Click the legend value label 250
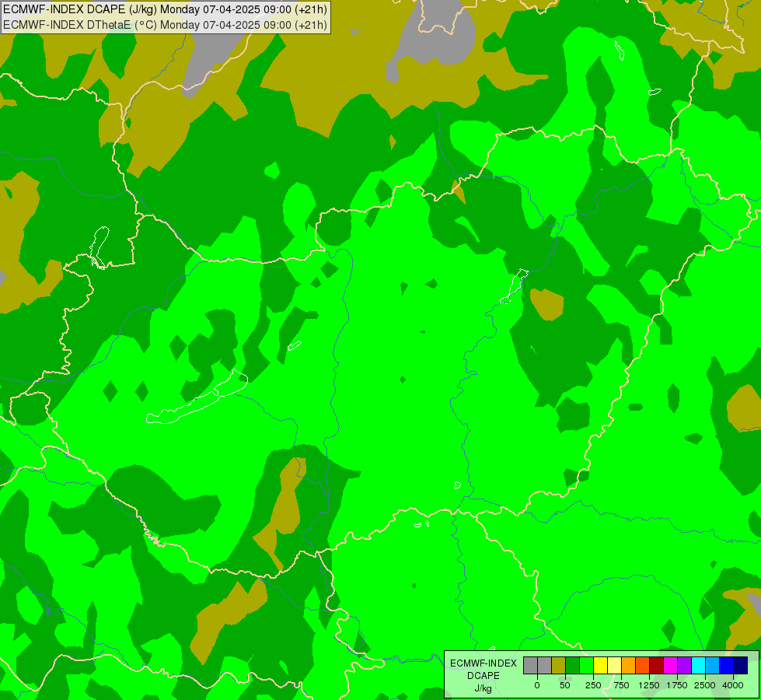The width and height of the screenshot is (761, 700). coord(593,685)
